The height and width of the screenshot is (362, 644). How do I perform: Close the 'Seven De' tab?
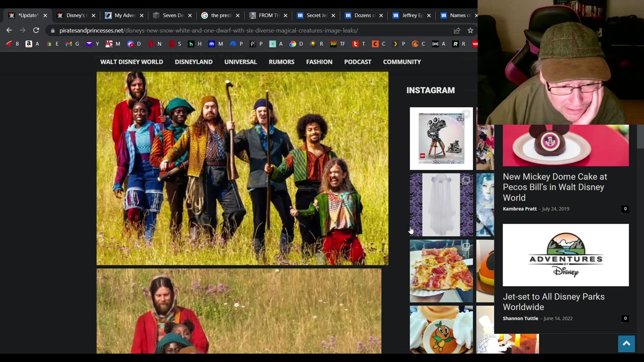click(190, 16)
